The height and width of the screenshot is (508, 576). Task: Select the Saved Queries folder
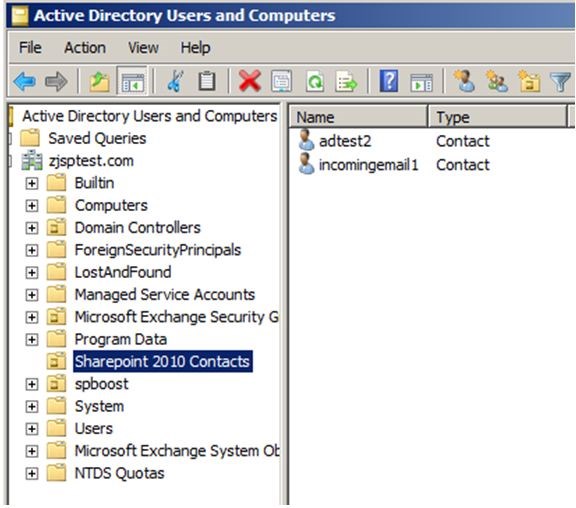(97, 138)
